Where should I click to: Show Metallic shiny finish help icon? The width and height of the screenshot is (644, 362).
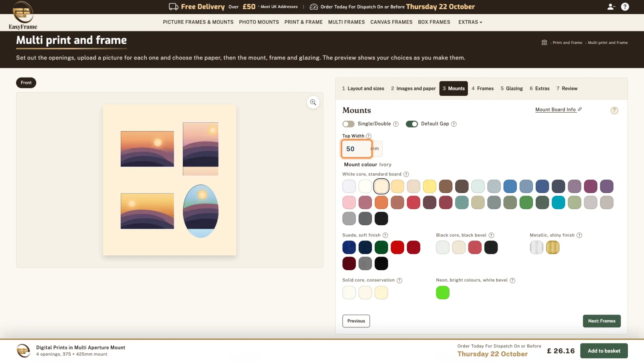click(x=579, y=235)
